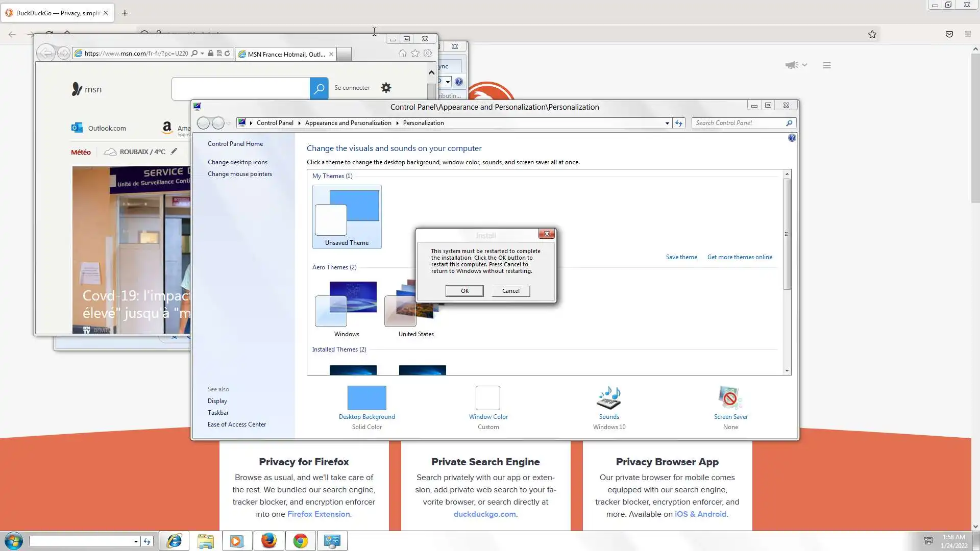Click Control Panel help question mark icon

pyautogui.click(x=792, y=138)
